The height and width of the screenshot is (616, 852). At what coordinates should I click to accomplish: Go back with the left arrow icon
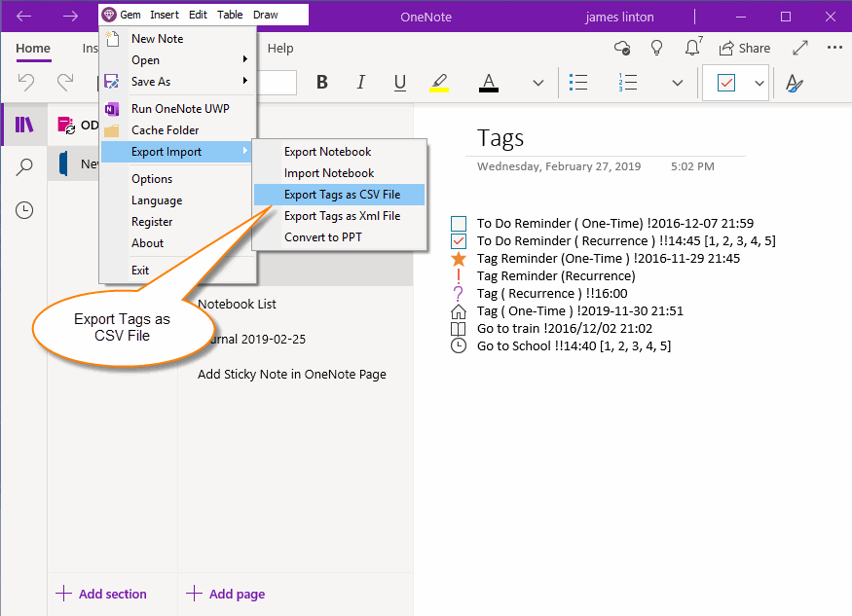click(24, 17)
